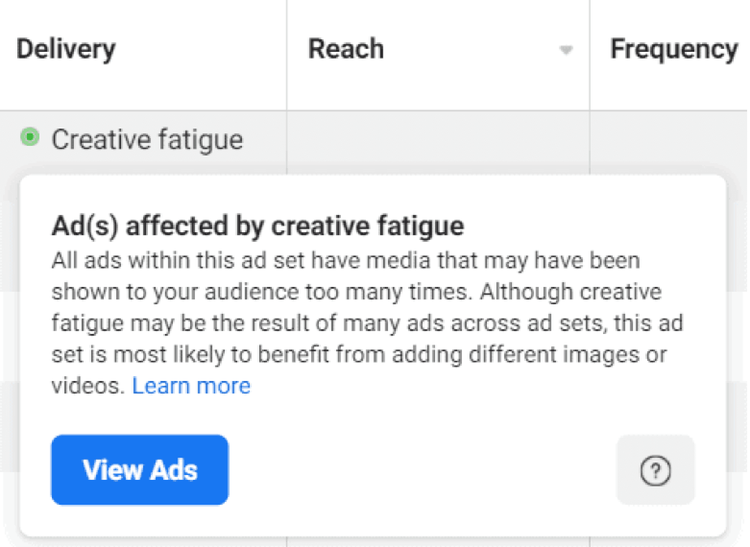Click the blank popup area between View Ads and help

pyautogui.click(x=420, y=471)
